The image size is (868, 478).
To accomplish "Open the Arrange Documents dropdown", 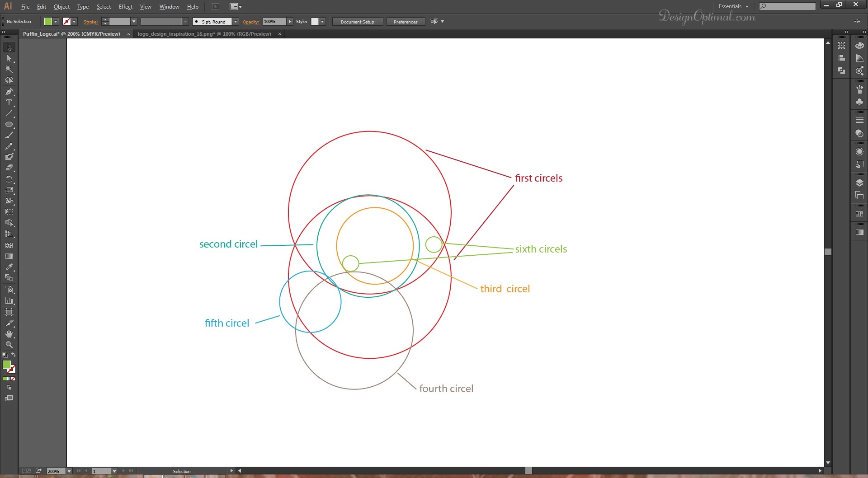I will (x=236, y=7).
